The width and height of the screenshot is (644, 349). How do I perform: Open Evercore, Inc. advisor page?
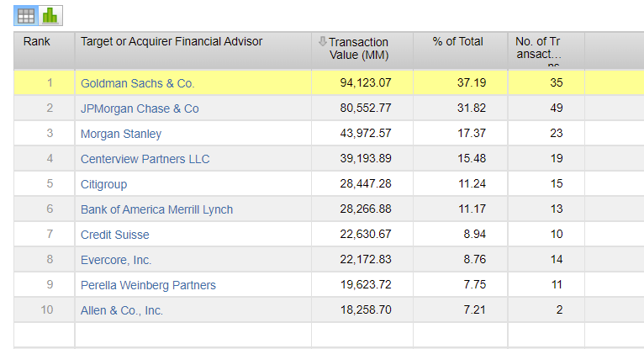click(116, 260)
